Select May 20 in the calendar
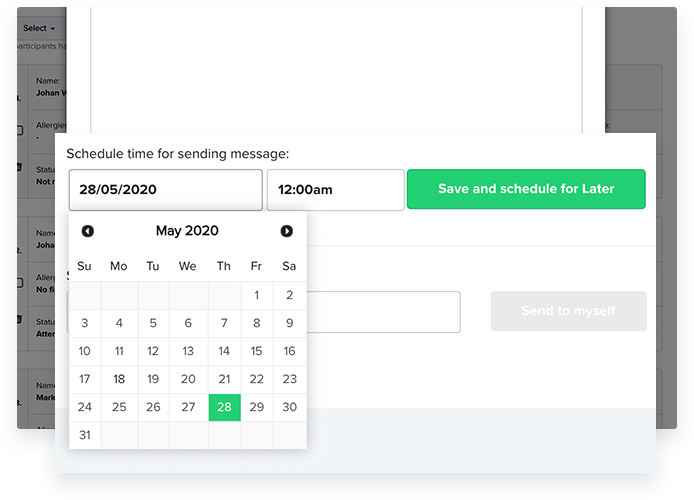Viewport: 694px width, 500px height. 188,379
